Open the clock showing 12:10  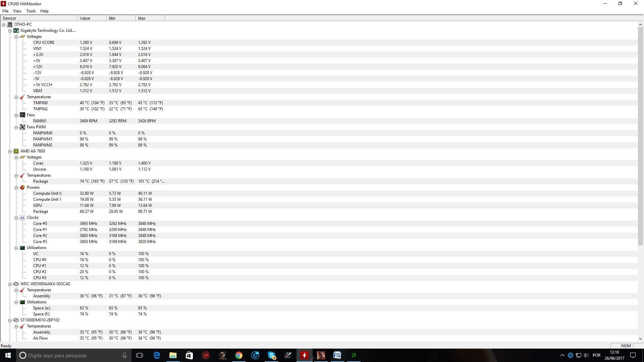(614, 355)
